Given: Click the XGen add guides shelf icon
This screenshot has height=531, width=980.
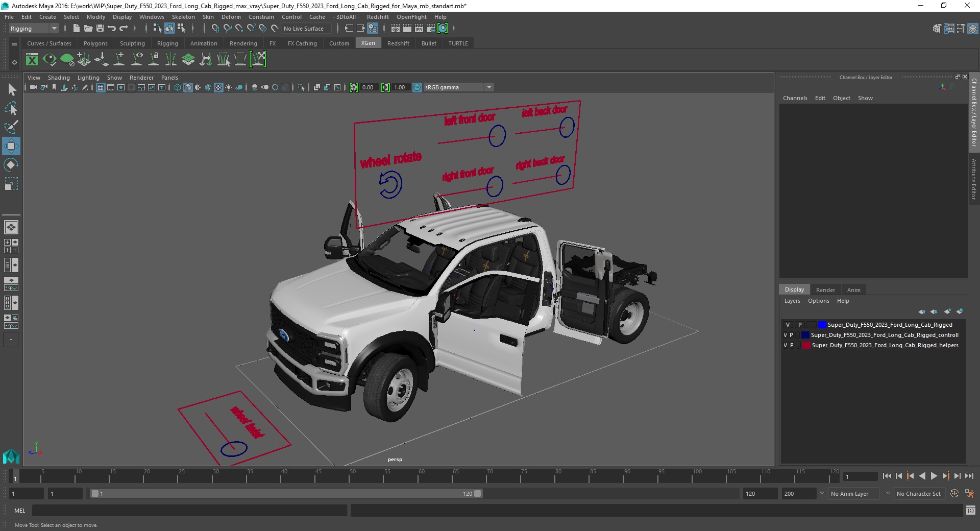Looking at the screenshot, I should pos(119,60).
